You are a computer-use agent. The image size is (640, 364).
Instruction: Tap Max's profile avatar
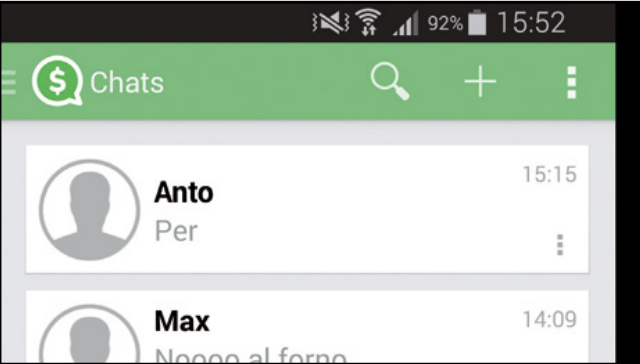click(90, 334)
